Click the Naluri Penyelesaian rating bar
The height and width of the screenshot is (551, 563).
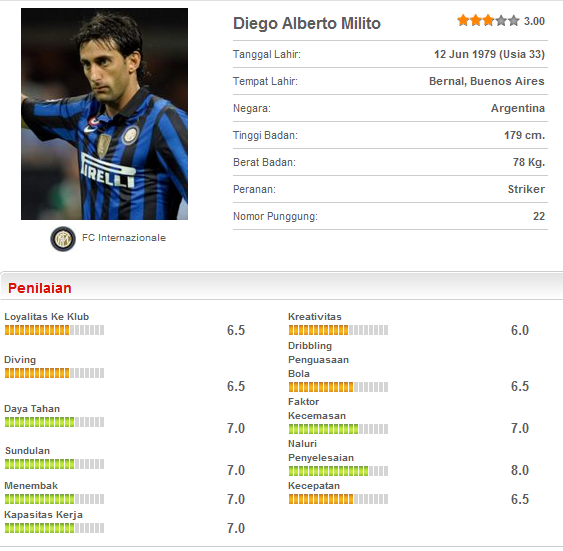pos(338,471)
